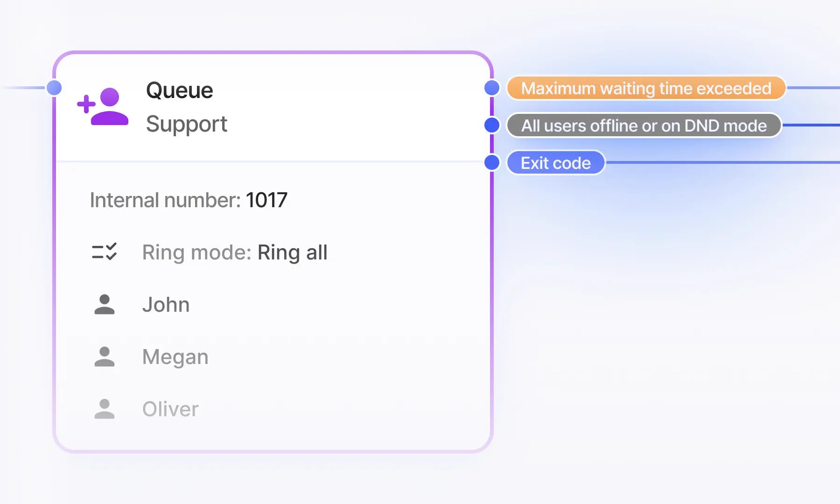The width and height of the screenshot is (840, 504).
Task: Select the All users offline or on DND mode label
Action: point(644,126)
